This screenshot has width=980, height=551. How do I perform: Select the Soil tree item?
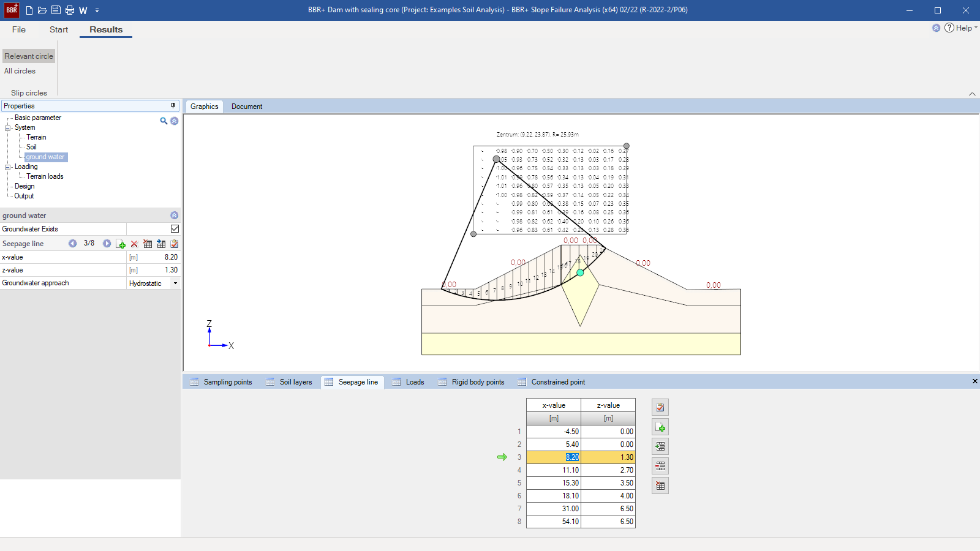(31, 147)
